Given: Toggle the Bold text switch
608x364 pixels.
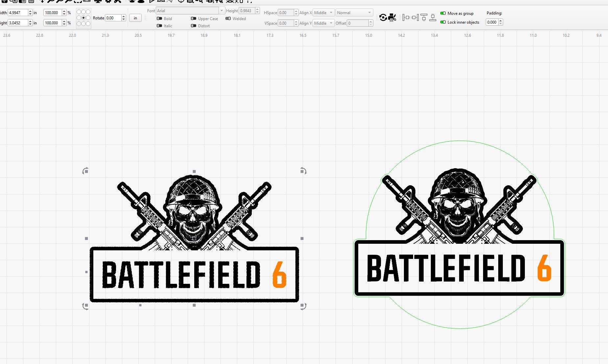Looking at the screenshot, I should (159, 18).
